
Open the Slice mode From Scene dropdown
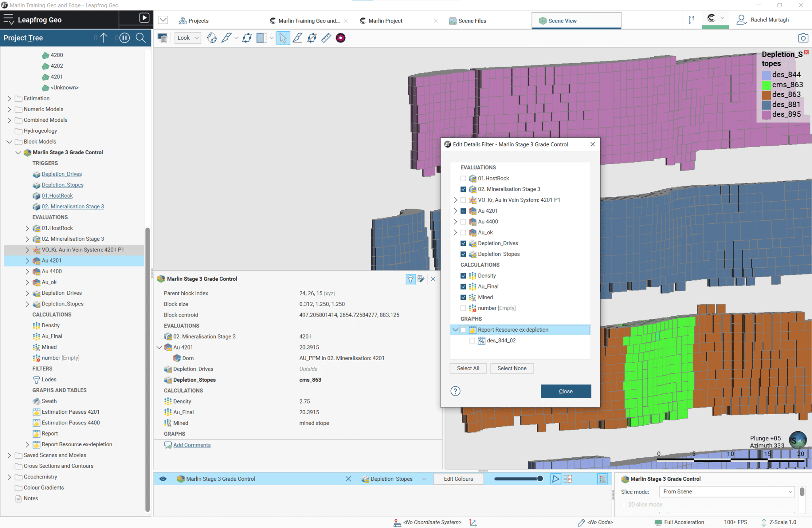click(726, 492)
